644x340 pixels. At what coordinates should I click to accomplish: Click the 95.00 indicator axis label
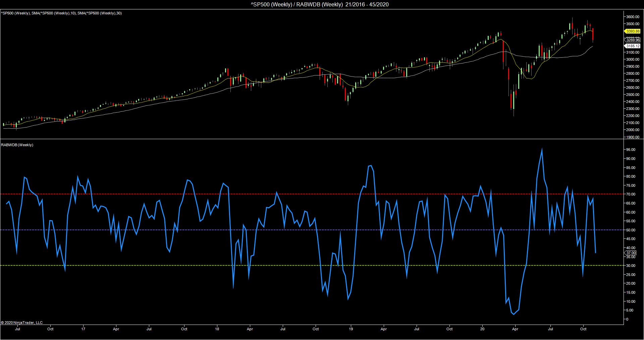pyautogui.click(x=631, y=150)
